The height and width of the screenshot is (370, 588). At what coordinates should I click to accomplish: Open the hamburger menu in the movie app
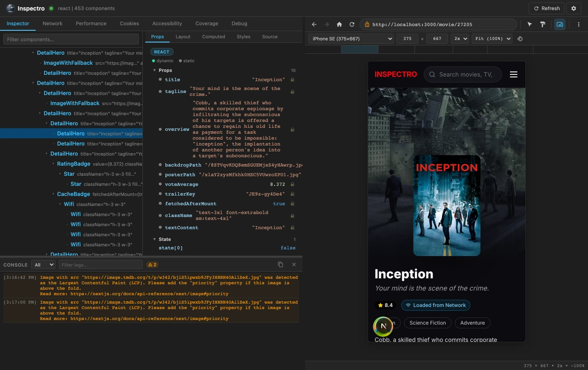click(513, 74)
